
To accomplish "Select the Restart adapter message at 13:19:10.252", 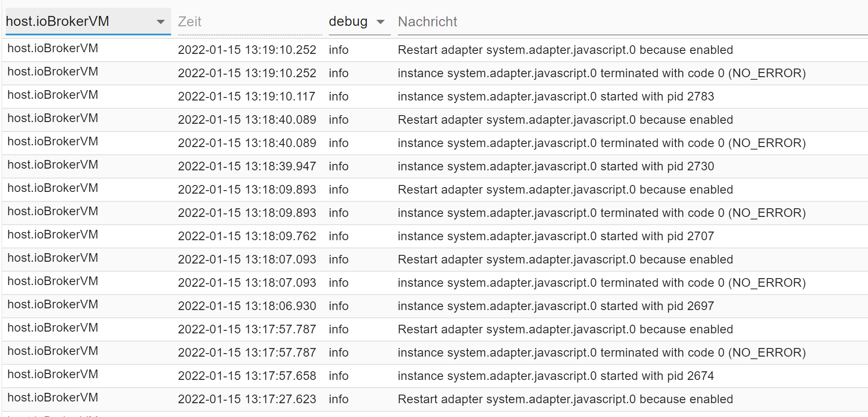I will (x=565, y=50).
